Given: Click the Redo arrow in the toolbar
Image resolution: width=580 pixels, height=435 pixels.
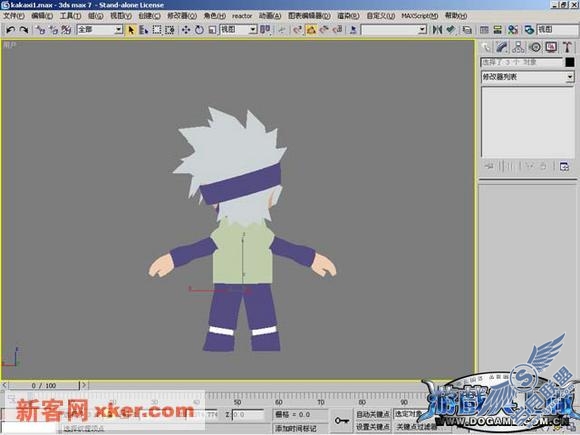Looking at the screenshot, I should [x=24, y=30].
